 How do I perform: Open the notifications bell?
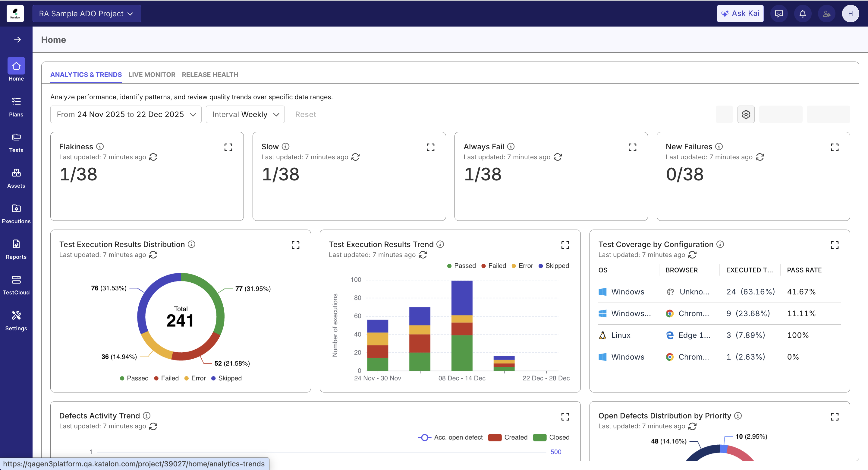coord(803,14)
